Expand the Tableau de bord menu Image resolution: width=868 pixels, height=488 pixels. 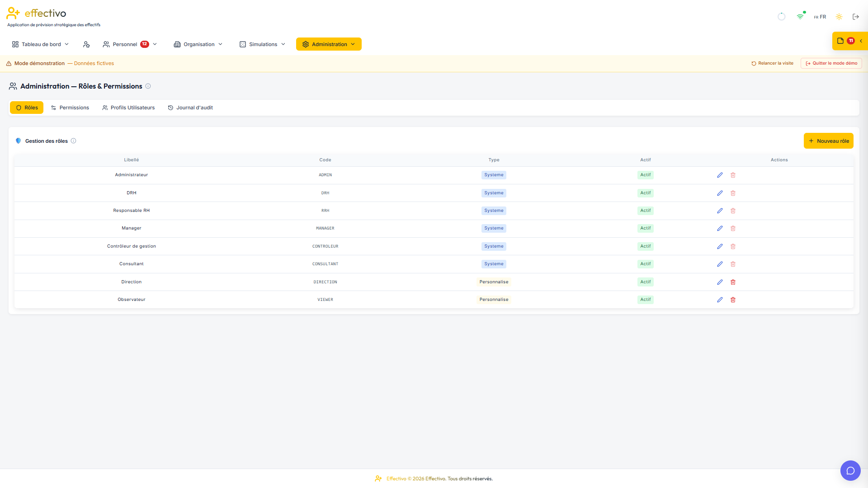(x=41, y=44)
